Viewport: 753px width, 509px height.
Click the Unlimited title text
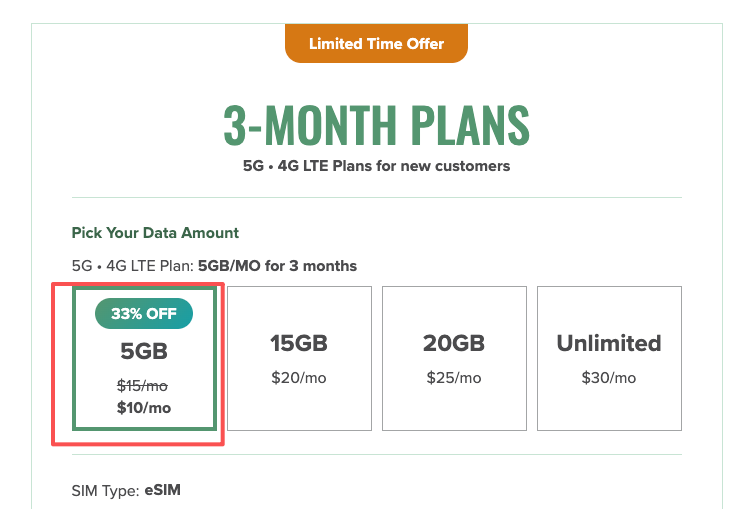point(609,344)
